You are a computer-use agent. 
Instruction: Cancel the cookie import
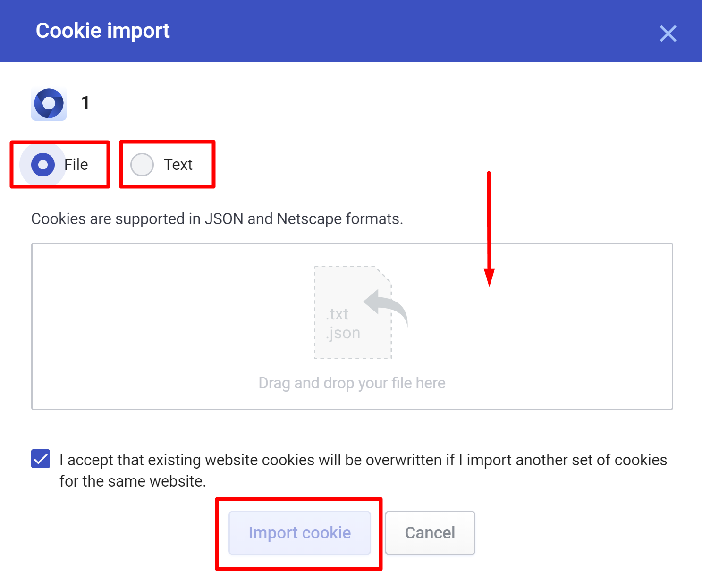(430, 533)
